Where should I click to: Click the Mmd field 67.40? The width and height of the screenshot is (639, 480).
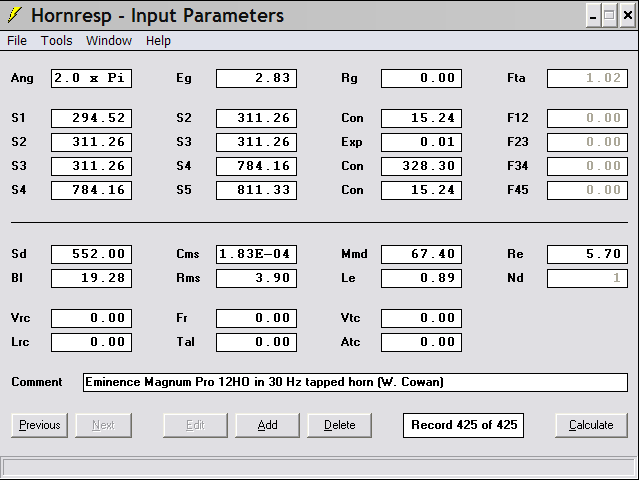(421, 254)
